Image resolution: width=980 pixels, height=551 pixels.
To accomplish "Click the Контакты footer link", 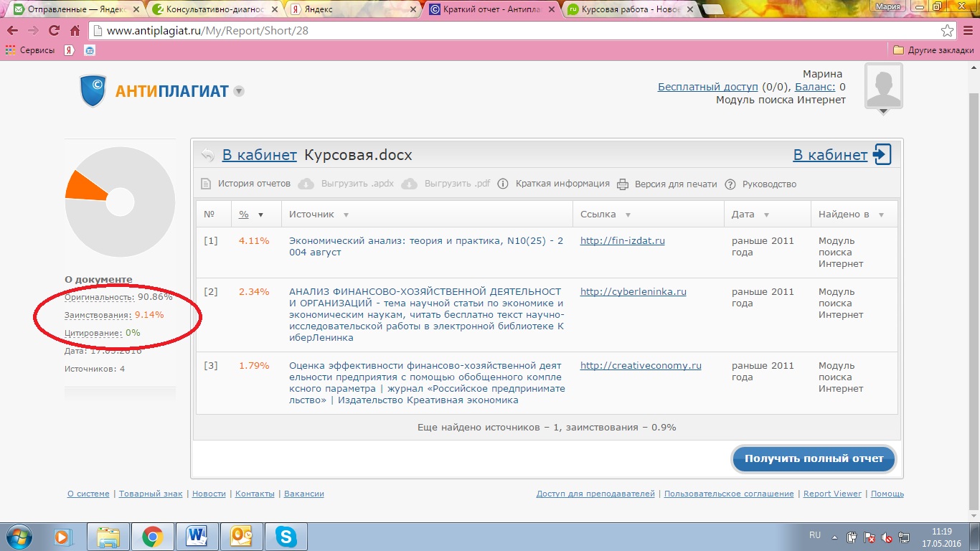I will pyautogui.click(x=255, y=494).
